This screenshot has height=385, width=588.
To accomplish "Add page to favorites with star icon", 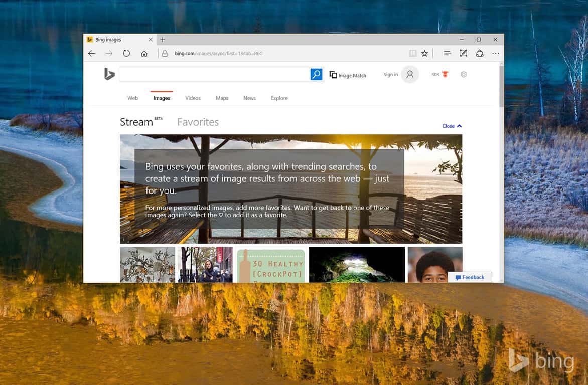I will (x=424, y=53).
